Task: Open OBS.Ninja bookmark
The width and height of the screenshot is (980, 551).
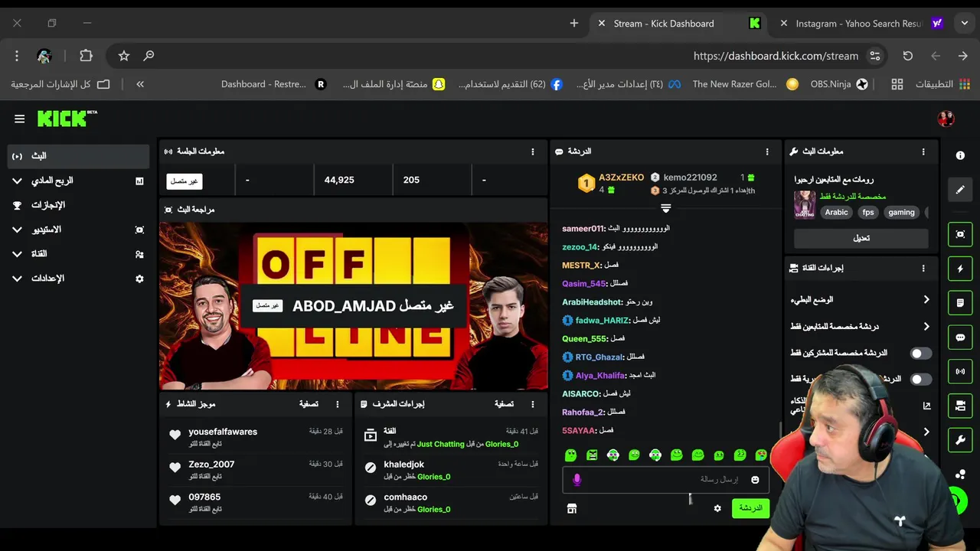Action: point(839,84)
